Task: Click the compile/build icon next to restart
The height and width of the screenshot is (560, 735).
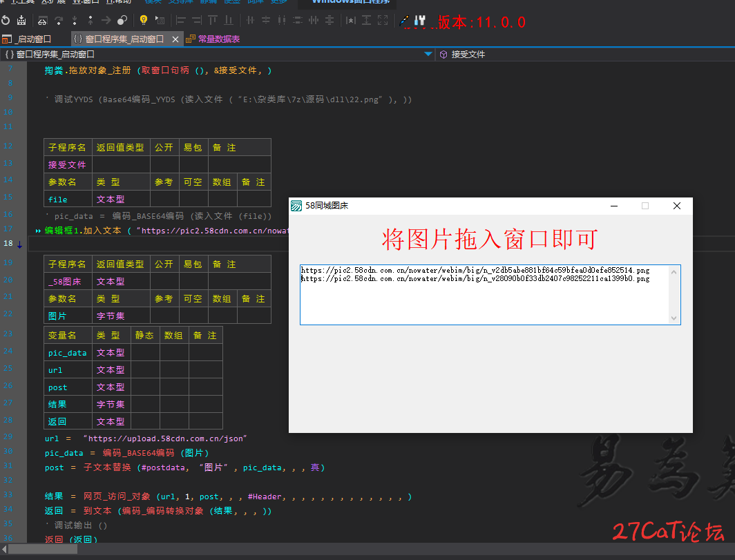Action: tap(21, 20)
